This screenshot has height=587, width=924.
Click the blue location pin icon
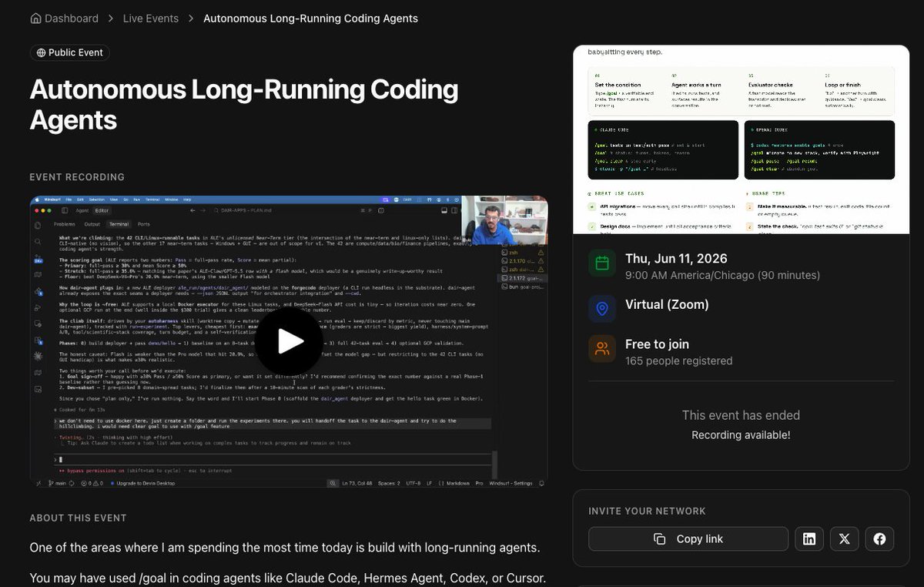[x=602, y=308]
